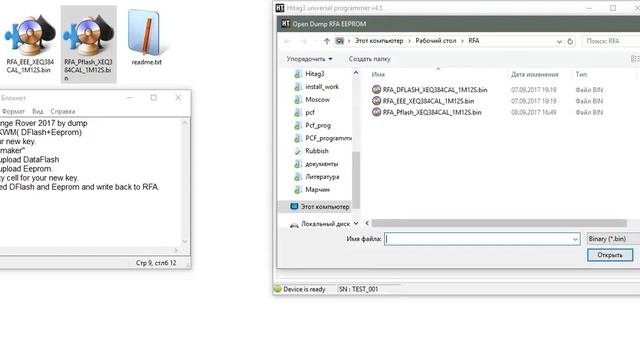Click the navigation pane vertical scrollbar
640x360 pixels.
click(x=356, y=180)
